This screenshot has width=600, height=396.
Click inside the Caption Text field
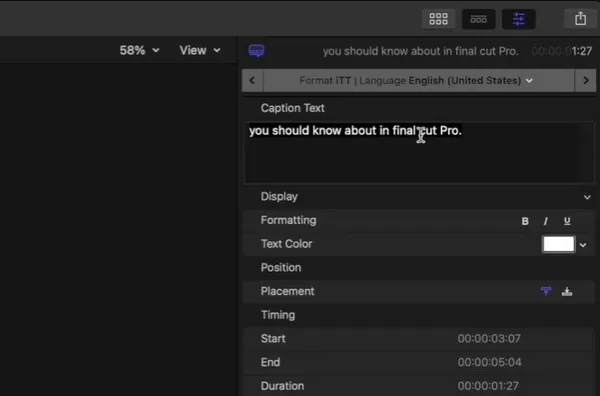(x=419, y=152)
